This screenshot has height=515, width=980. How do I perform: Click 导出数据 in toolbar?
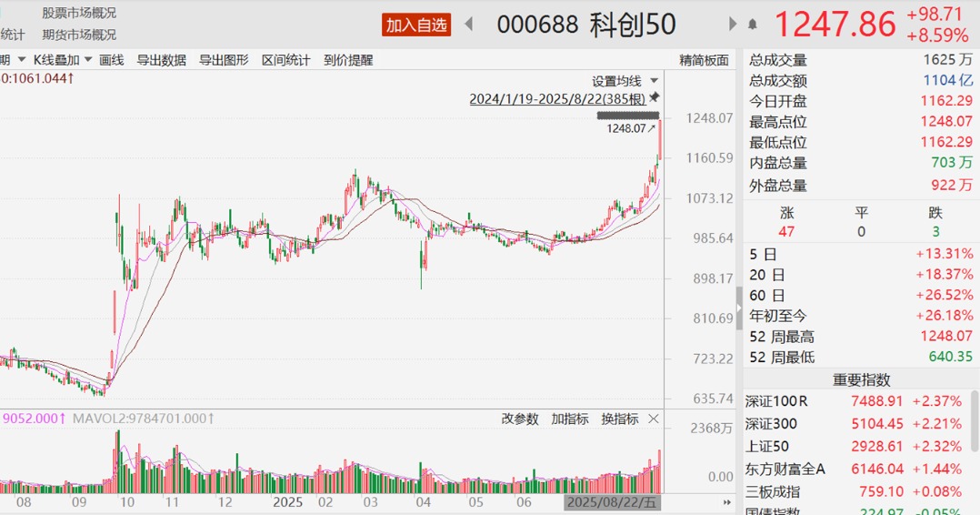[x=161, y=60]
